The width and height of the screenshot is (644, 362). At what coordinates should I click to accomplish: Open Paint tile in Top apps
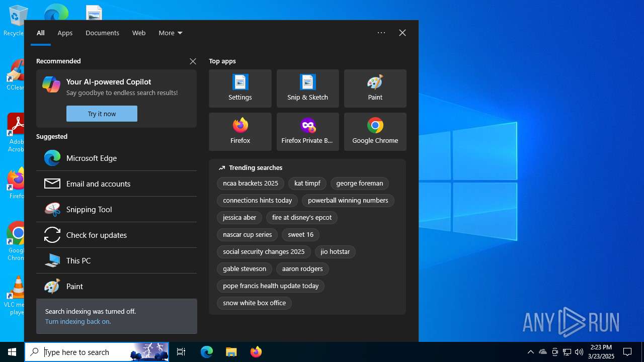[375, 88]
